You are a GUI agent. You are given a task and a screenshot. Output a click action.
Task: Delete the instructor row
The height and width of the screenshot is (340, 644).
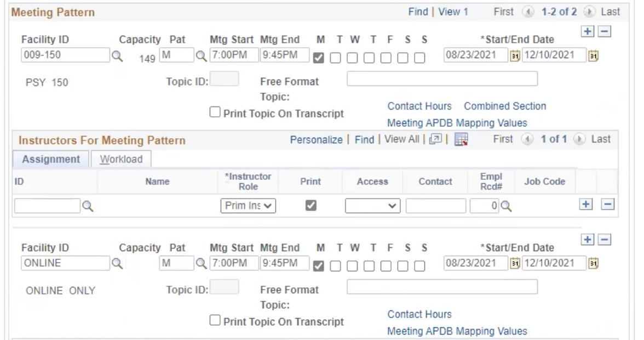tap(607, 205)
